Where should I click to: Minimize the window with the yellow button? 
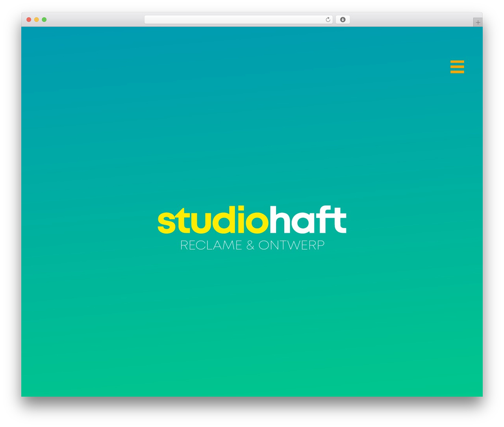tap(37, 20)
